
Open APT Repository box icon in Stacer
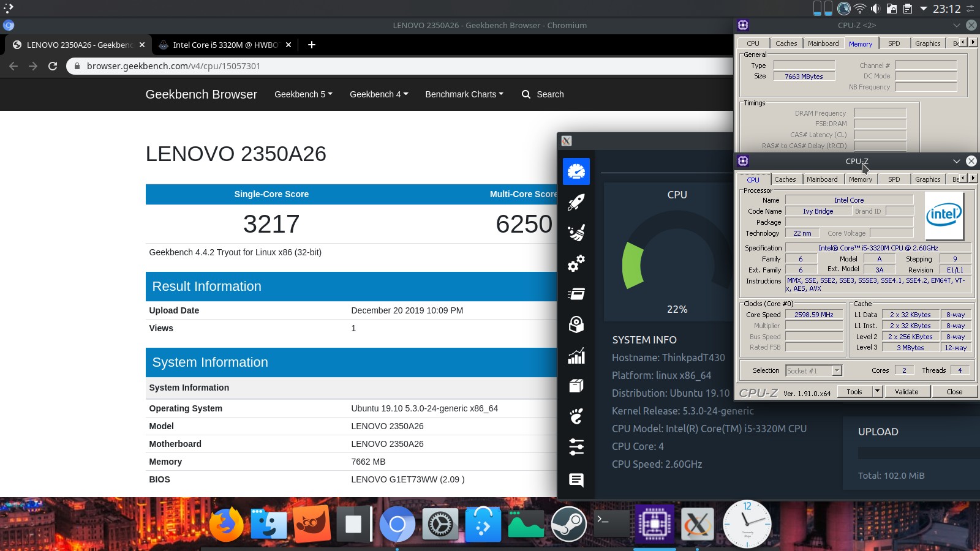pos(576,386)
